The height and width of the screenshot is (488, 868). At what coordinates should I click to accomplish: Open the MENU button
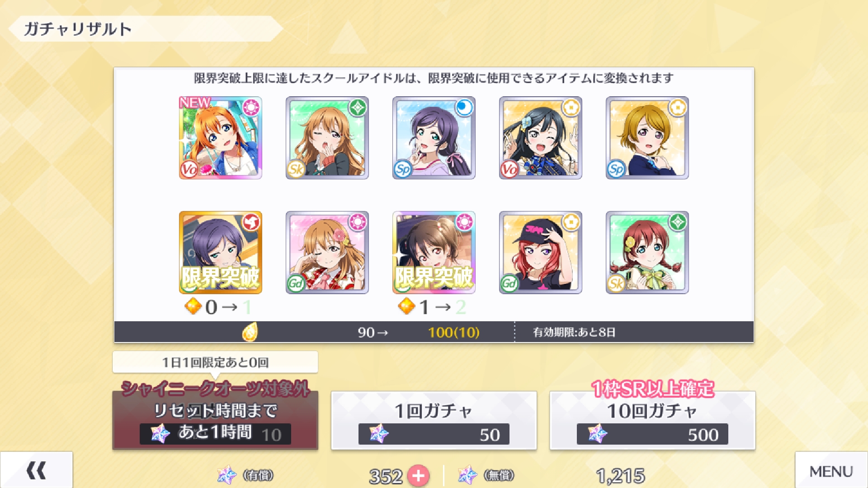[831, 470]
